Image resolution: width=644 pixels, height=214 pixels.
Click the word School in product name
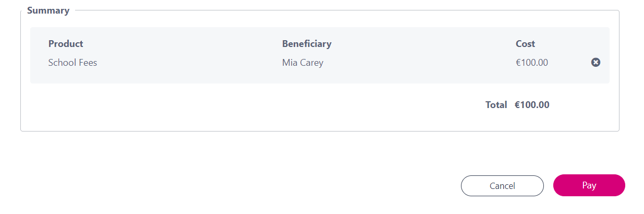(62, 63)
